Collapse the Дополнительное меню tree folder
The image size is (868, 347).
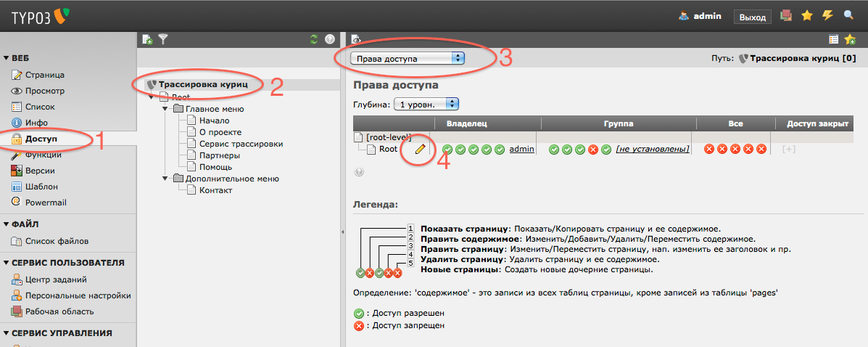(168, 179)
